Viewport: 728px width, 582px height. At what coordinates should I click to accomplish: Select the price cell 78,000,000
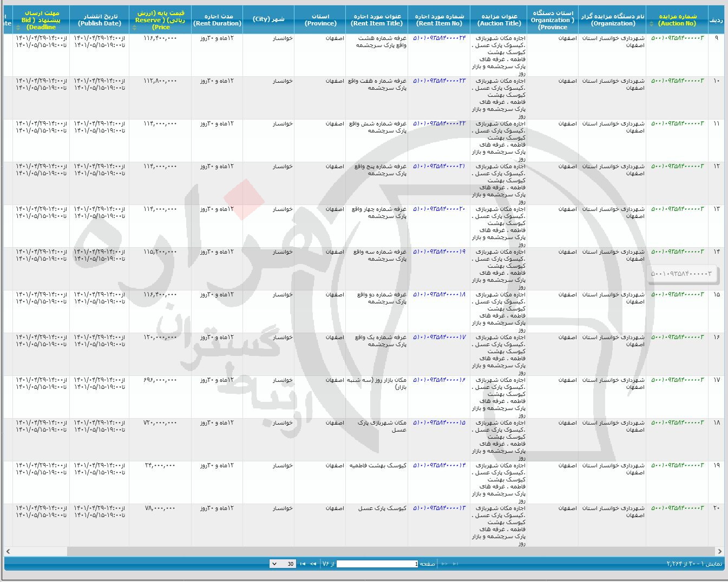160,508
